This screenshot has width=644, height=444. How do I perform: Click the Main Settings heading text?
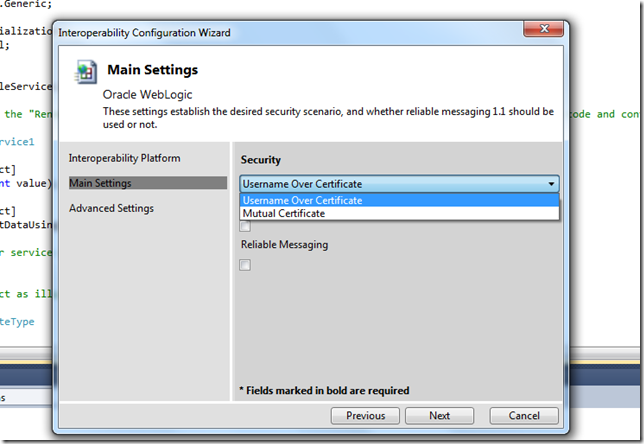[x=153, y=70]
